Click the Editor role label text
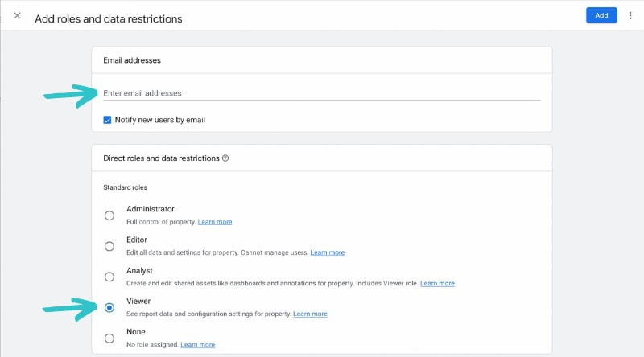Viewport: 644px width, 357px height. click(x=137, y=240)
